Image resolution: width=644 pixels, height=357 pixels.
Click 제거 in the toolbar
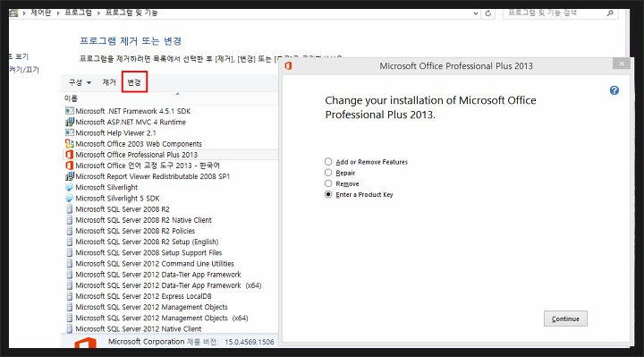109,82
